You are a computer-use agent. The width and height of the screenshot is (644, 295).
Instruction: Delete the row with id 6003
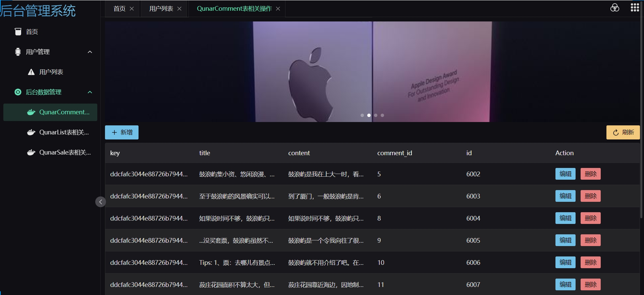[x=590, y=196]
